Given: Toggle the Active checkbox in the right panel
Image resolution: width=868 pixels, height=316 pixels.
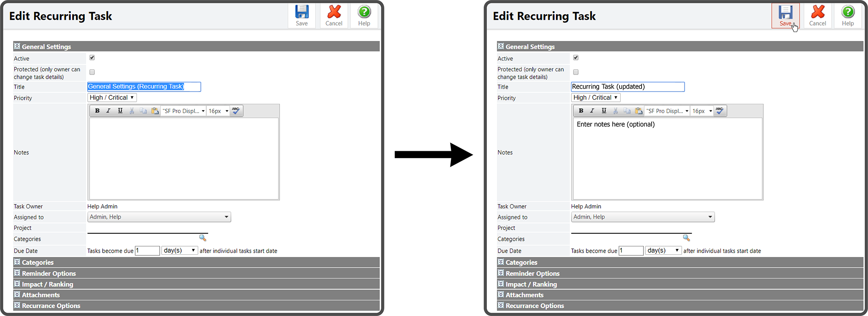Looking at the screenshot, I should pyautogui.click(x=576, y=57).
